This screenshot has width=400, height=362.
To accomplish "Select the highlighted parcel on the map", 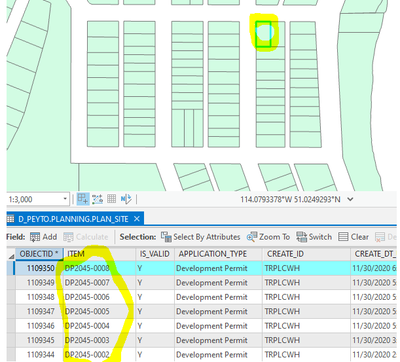I will pos(263,34).
